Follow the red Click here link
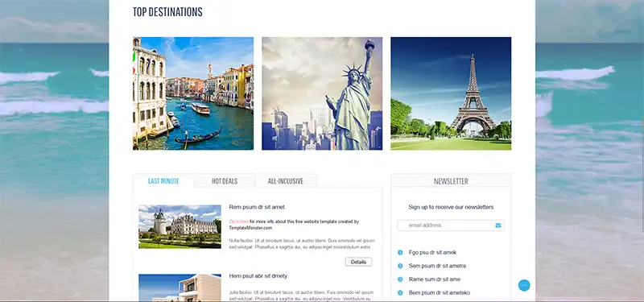The width and height of the screenshot is (644, 302). 238,221
